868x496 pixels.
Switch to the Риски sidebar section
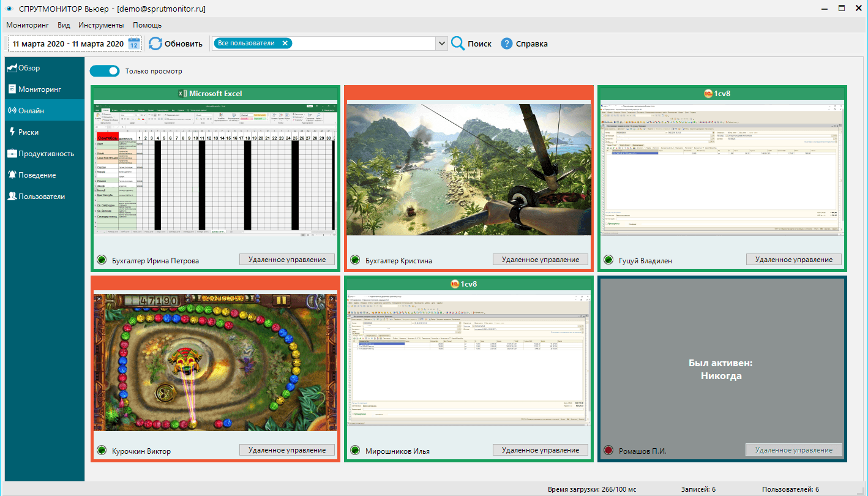(45, 132)
